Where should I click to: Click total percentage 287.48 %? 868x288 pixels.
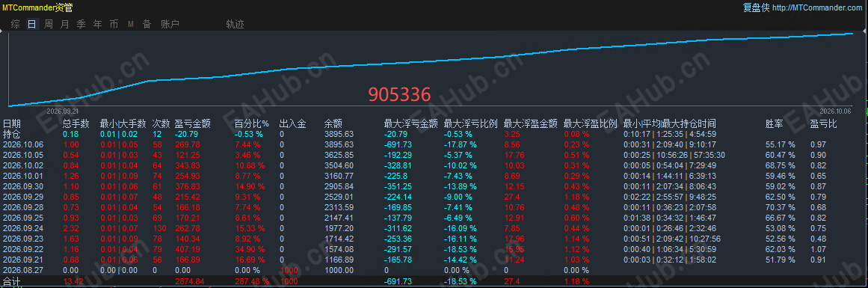point(252,281)
